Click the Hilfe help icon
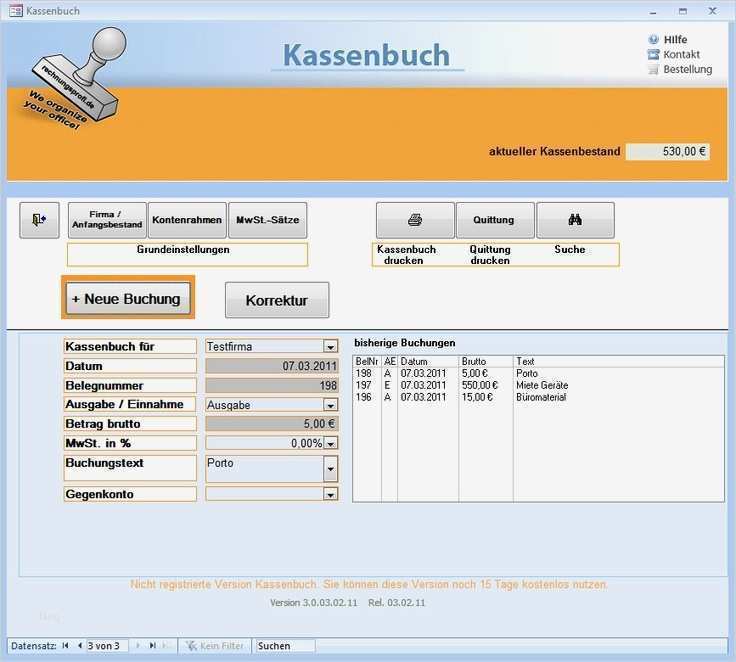This screenshot has width=736, height=662. pyautogui.click(x=653, y=39)
